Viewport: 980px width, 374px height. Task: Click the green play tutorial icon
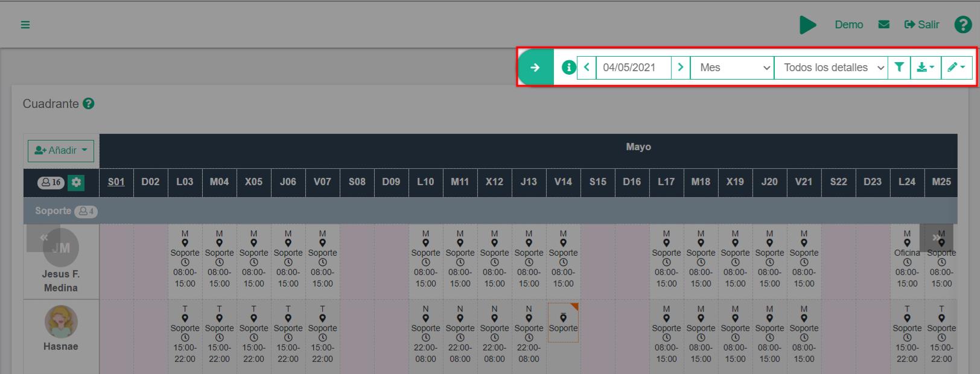coord(807,25)
